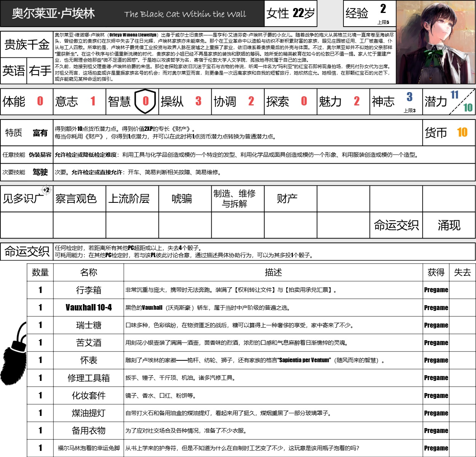This screenshot has height=457, width=476.
Task: Click the 怀表 item row name
Action: coord(88,360)
